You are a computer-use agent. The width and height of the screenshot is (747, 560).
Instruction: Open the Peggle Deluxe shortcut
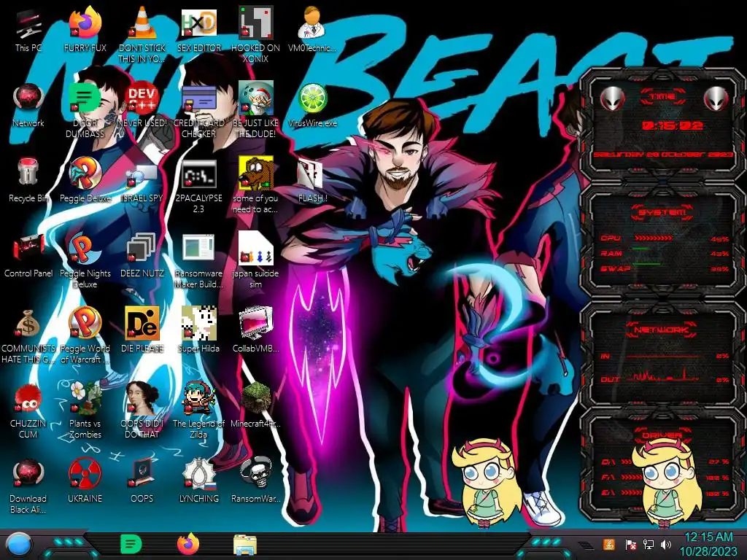[85, 174]
